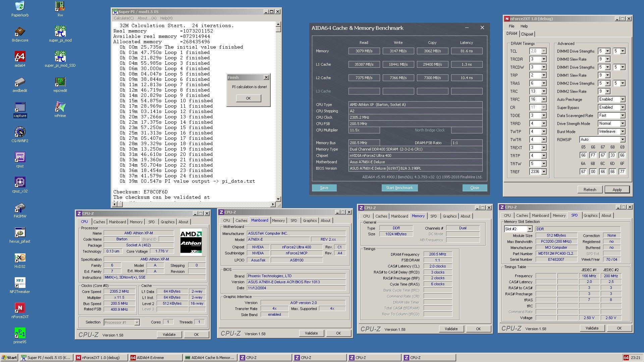This screenshot has width=644, height=362.
Task: Launch NF2Tweaker desktop icon
Action: click(x=20, y=286)
